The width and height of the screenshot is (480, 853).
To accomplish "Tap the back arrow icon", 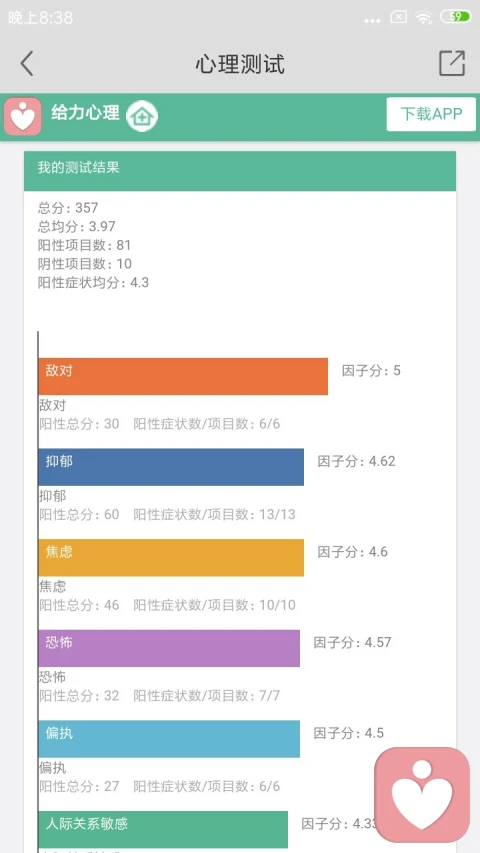I will [27, 64].
